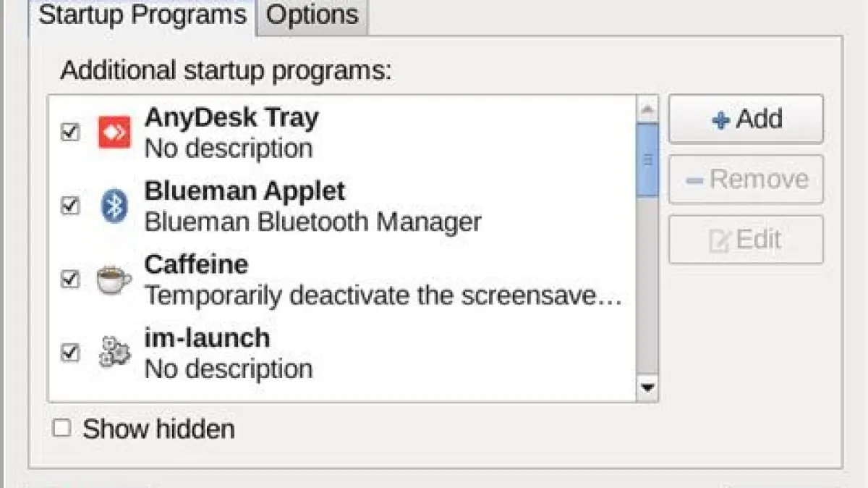
Task: Select the Startup Programs tab
Action: [x=142, y=15]
